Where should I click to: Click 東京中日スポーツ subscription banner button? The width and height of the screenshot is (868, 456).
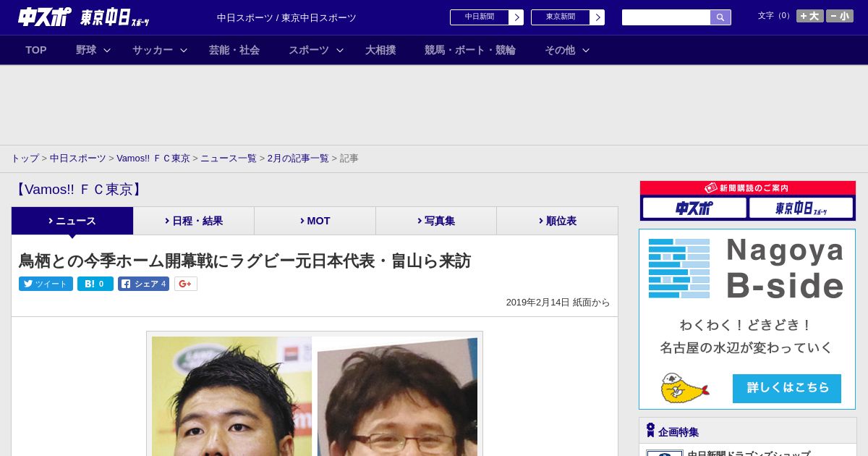[801, 208]
